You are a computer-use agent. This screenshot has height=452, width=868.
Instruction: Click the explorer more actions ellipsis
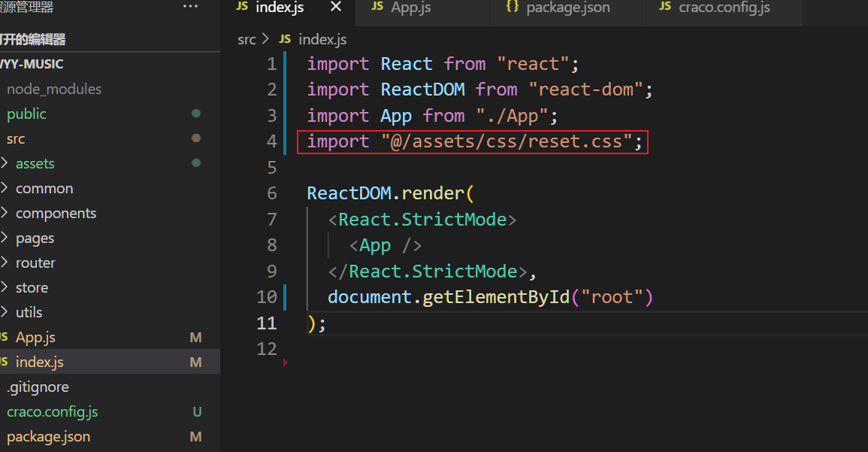[x=191, y=7]
